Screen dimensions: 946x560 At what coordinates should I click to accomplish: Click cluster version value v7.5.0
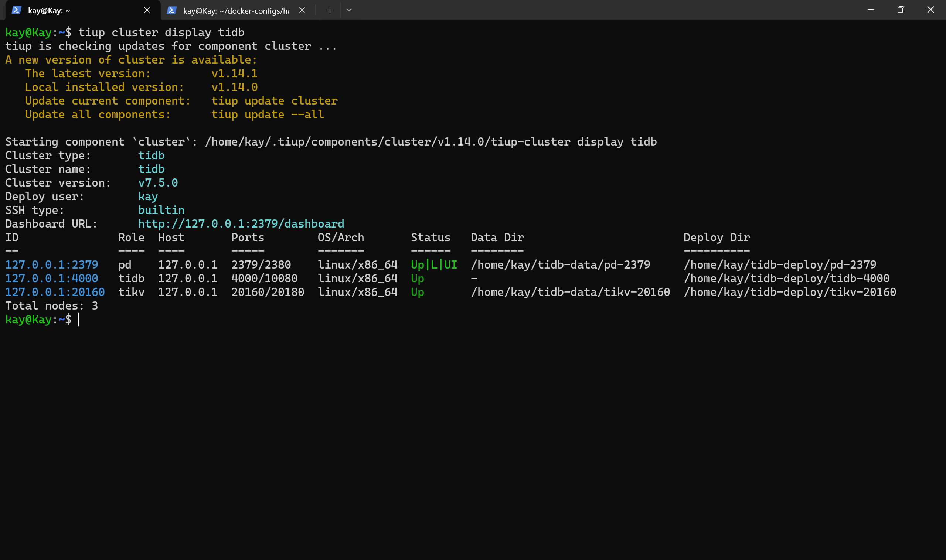[158, 183]
